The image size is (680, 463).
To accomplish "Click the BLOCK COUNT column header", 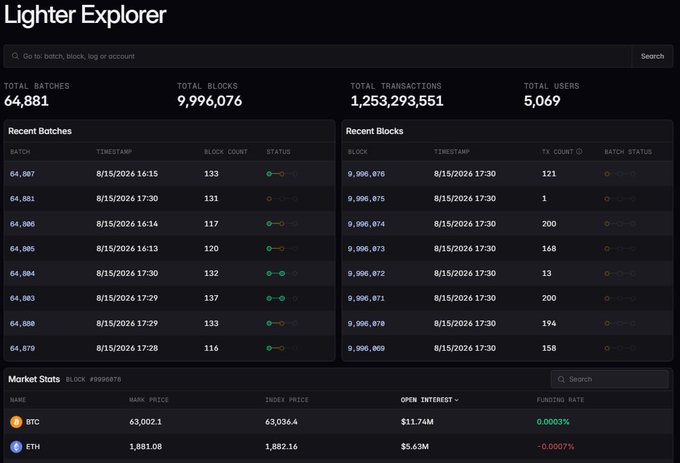I will point(226,152).
